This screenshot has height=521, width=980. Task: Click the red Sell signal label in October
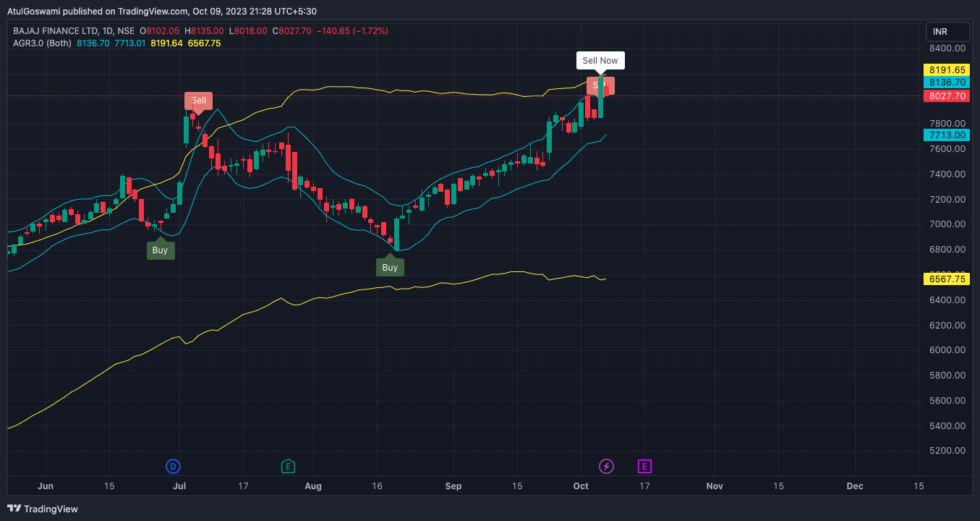600,85
